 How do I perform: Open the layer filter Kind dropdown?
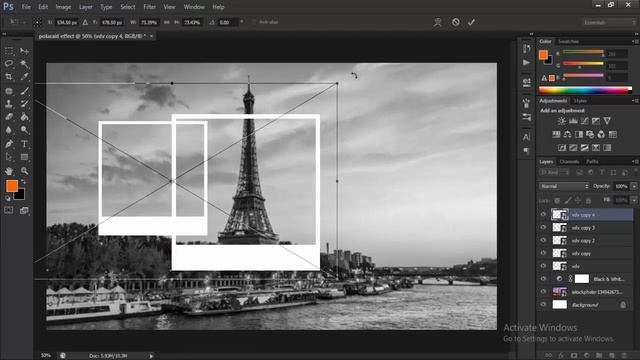tap(554, 173)
